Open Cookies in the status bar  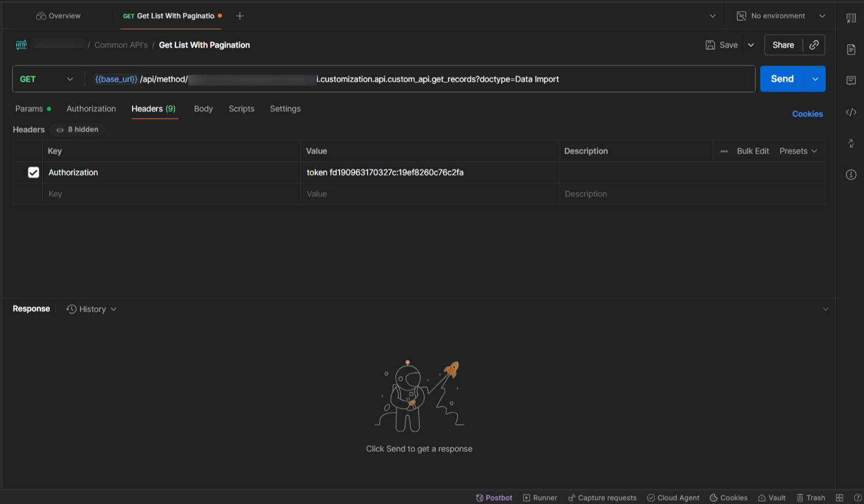[x=728, y=498]
